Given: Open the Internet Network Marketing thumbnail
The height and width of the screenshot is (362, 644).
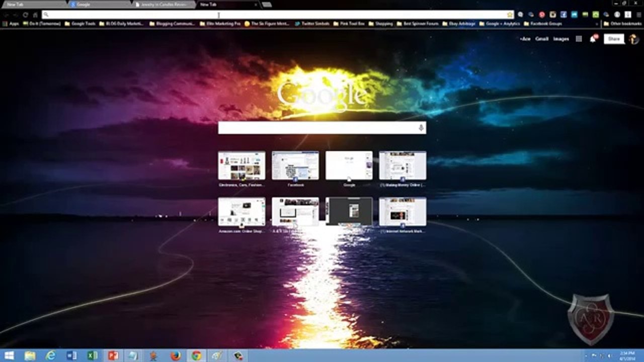Looking at the screenshot, I should [x=403, y=212].
